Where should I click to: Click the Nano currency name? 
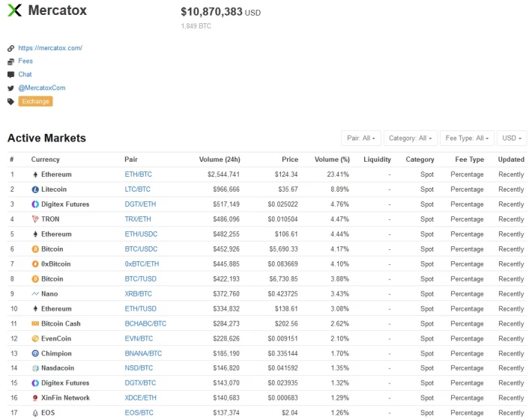pos(49,294)
